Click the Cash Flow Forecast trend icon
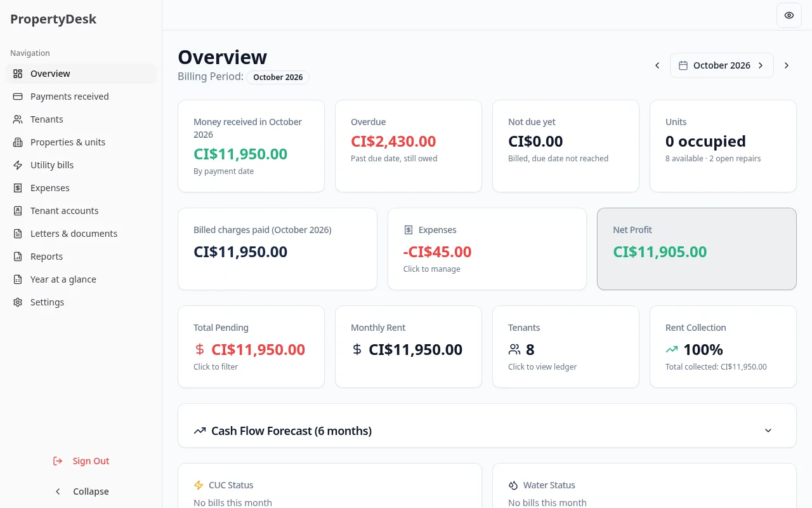The width and height of the screenshot is (812, 508). 200,431
